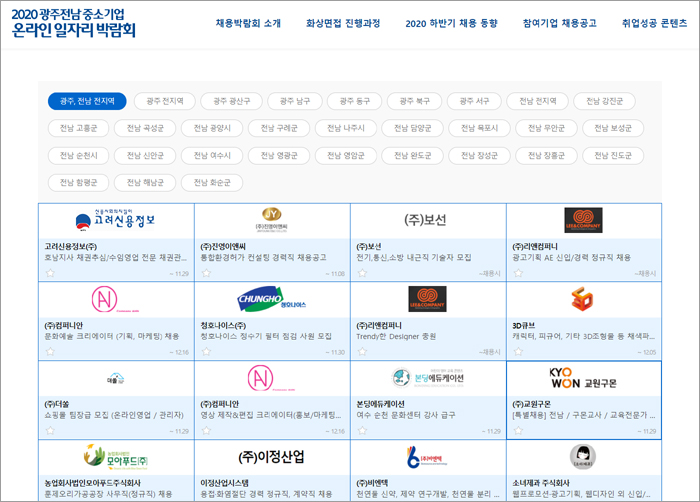Viewport: 700px width, 502px height.
Task: Open the 쇼핑몰 팀장급 모집 posting
Action: (x=114, y=415)
